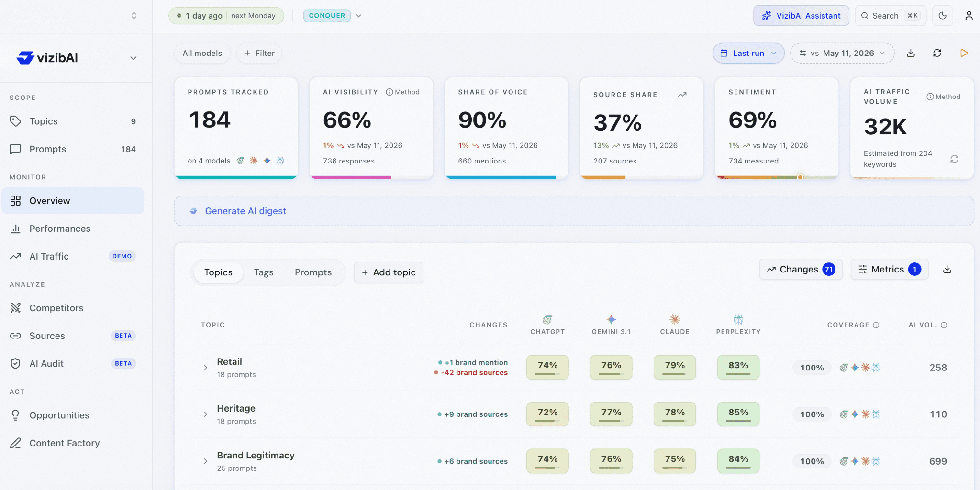Switch to the Topics tab
Screen dimensions: 980x490
tap(218, 272)
